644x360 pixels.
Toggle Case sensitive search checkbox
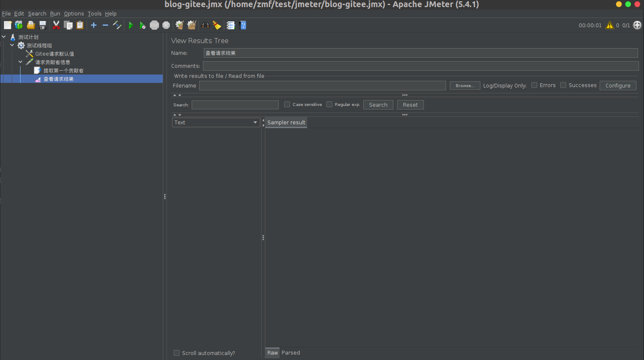click(x=287, y=104)
